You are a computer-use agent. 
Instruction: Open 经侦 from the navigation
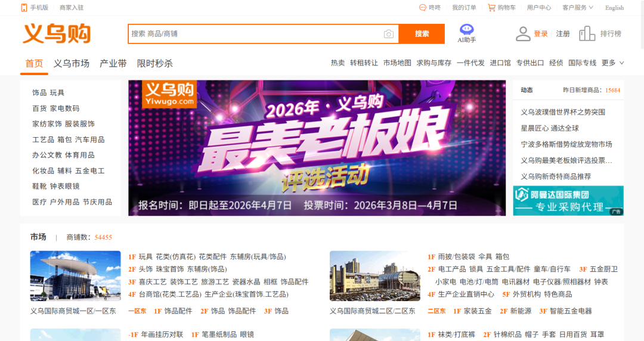click(556, 63)
